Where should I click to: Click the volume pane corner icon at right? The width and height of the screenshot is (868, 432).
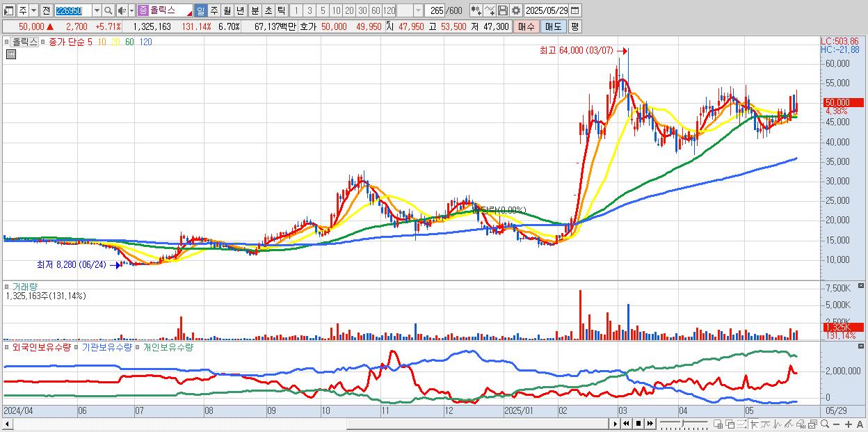point(862,286)
